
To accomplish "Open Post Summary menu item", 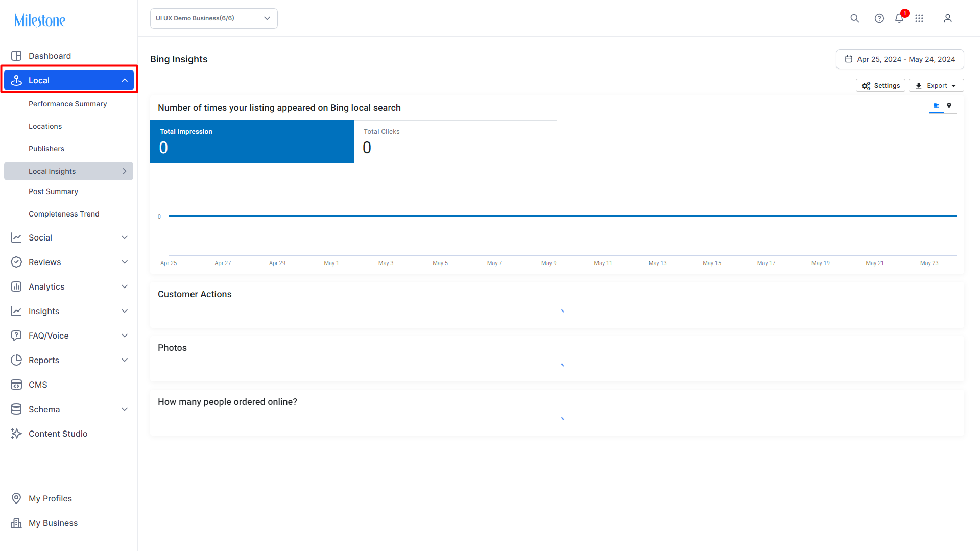I will (53, 191).
